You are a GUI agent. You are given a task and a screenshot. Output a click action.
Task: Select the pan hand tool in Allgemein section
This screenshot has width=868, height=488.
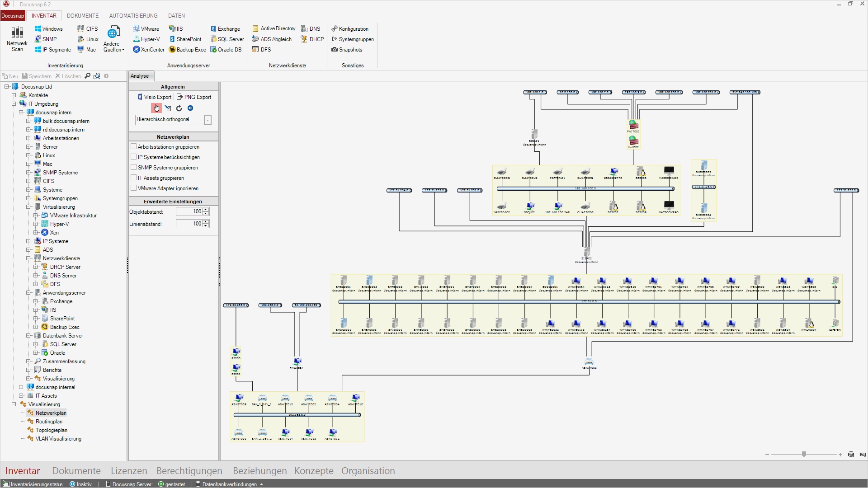pos(156,108)
